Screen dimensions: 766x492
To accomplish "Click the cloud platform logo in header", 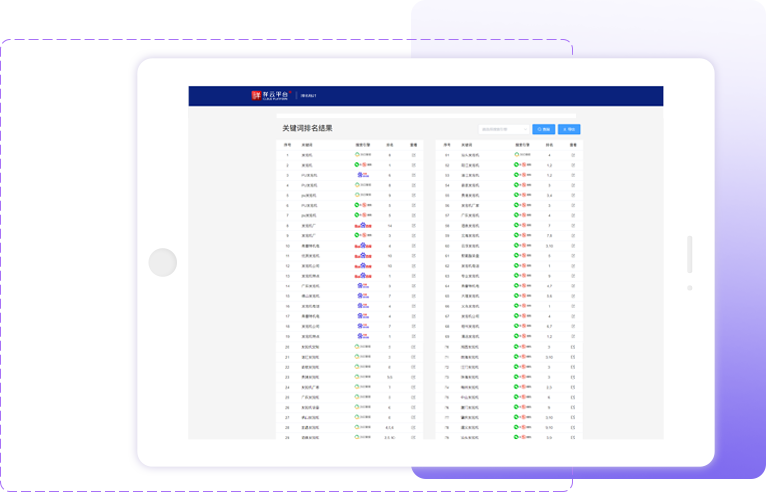I will click(270, 96).
